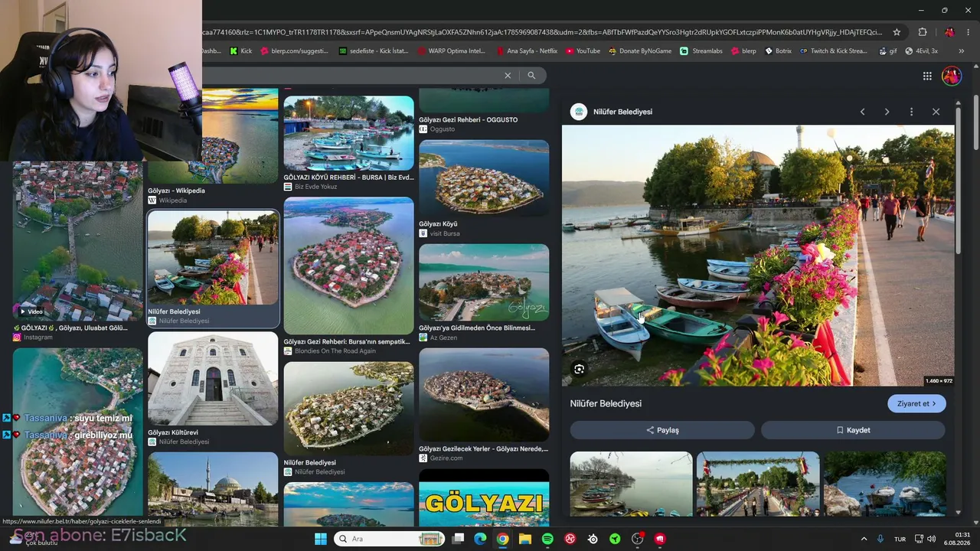Open the Chrome three-dot menu
The image size is (980, 551).
pos(968,32)
